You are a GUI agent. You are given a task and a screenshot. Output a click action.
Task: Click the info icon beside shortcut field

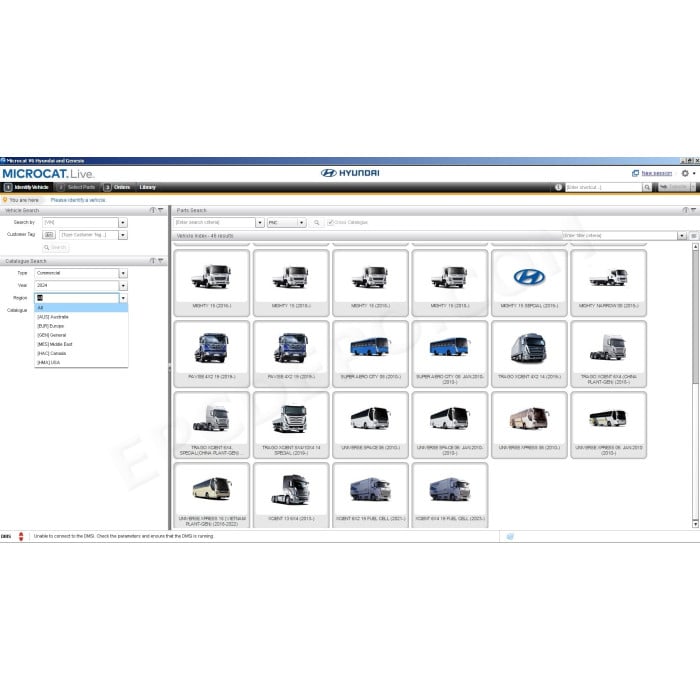tap(558, 188)
